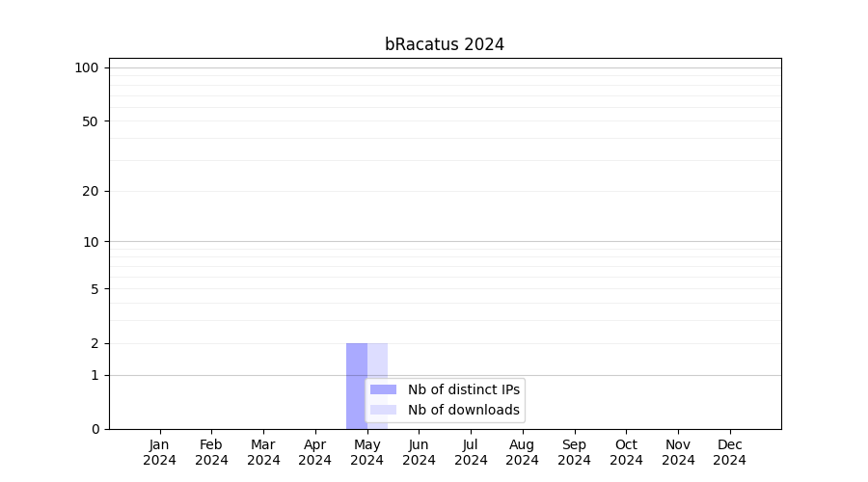Select the 50 y-axis tick label
The image size is (868, 482).
(91, 121)
